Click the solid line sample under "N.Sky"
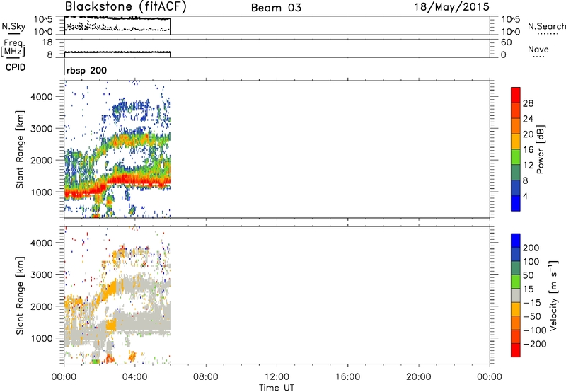Viewport: 566px width, 392px height. [x=13, y=33]
